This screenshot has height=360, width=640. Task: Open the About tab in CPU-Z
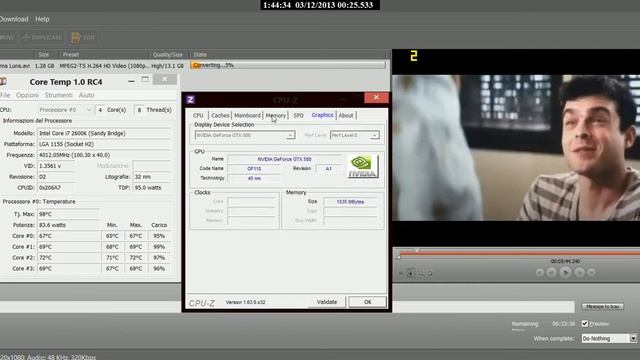(346, 116)
